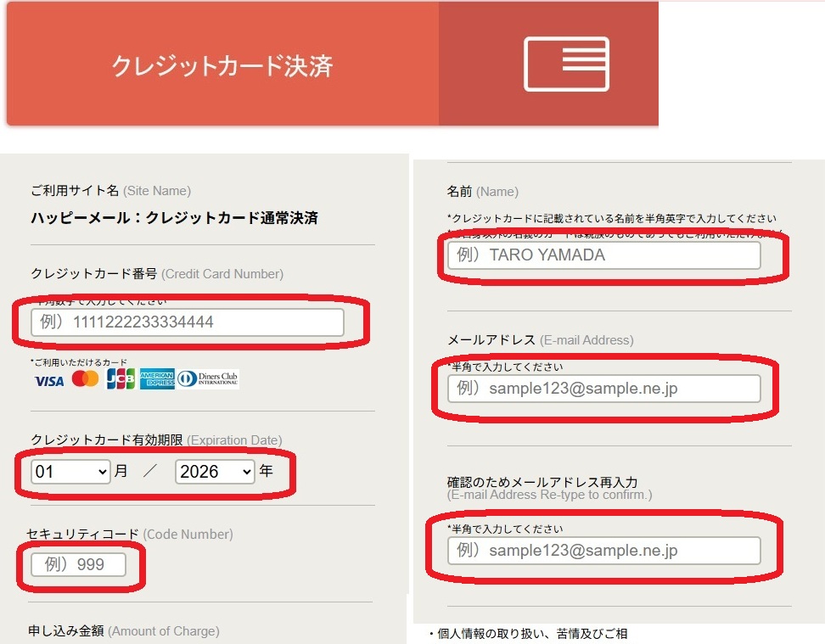Click the VISA card logo
The height and width of the screenshot is (644, 825).
click(x=49, y=380)
